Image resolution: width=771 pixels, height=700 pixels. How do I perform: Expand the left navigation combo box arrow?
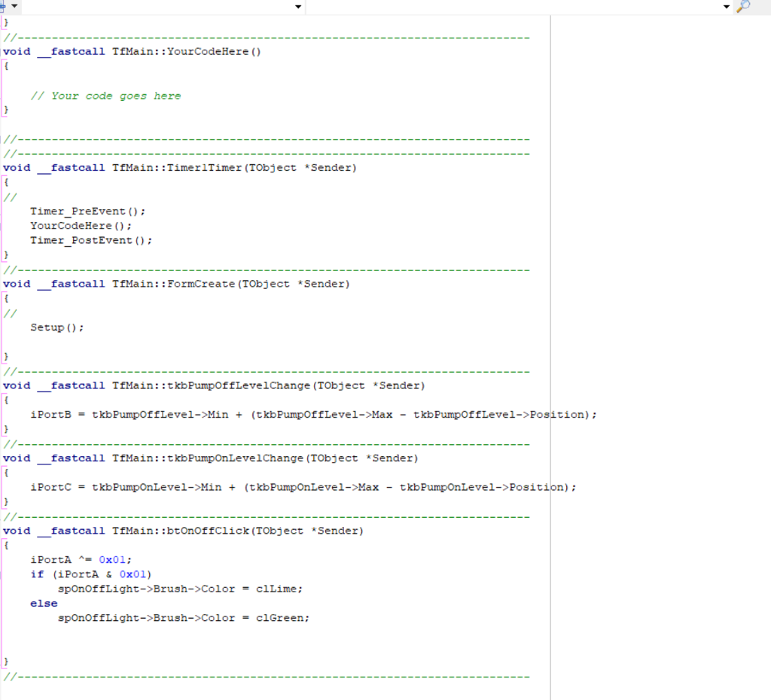point(298,7)
